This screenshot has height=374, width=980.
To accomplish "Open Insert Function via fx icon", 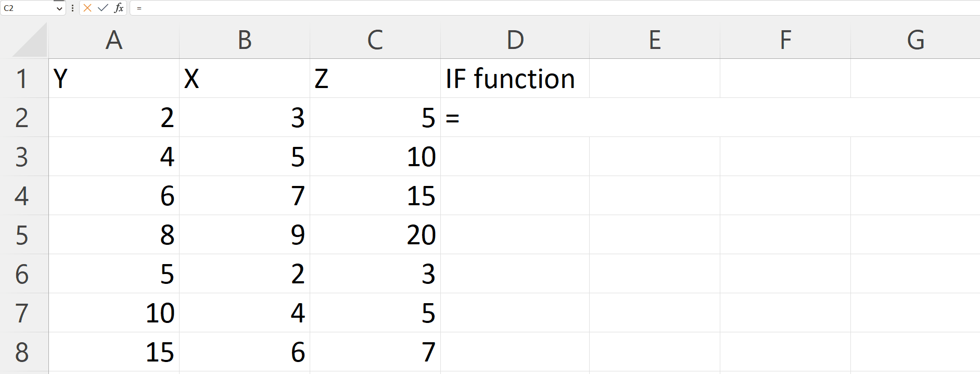I will pos(119,8).
